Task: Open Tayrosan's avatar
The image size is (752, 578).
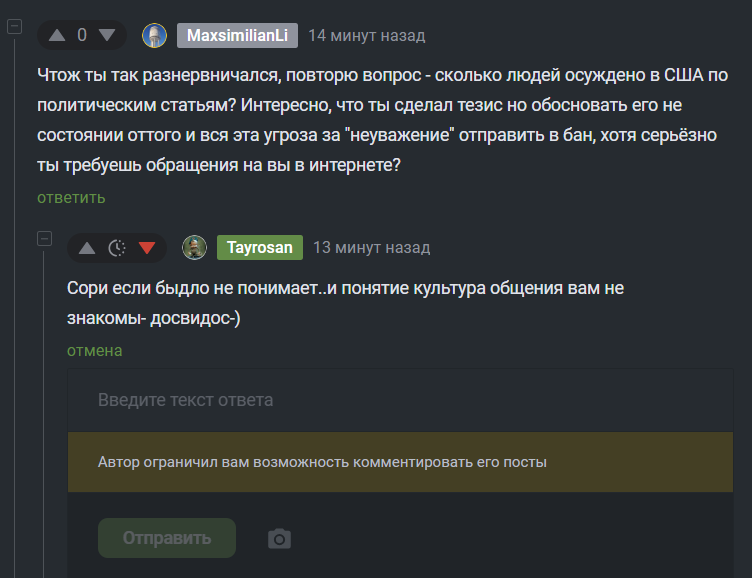Action: (194, 248)
